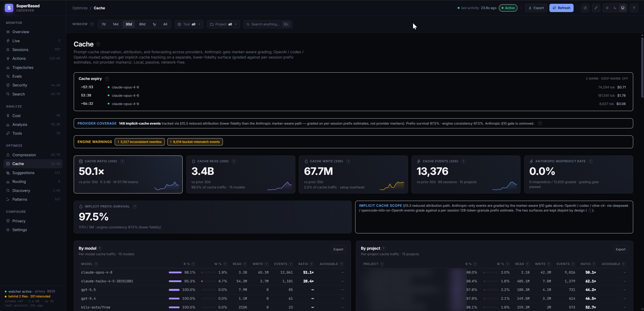Image resolution: width=644 pixels, height=311 pixels.
Task: Switch to light theme with sun icon
Action: (607, 8)
